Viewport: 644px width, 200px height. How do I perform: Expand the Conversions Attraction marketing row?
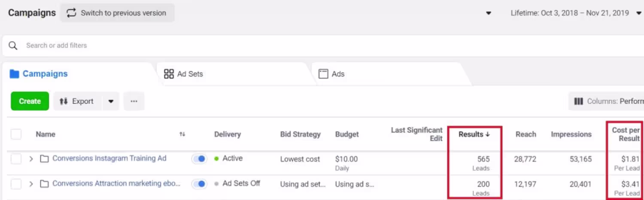tap(31, 184)
